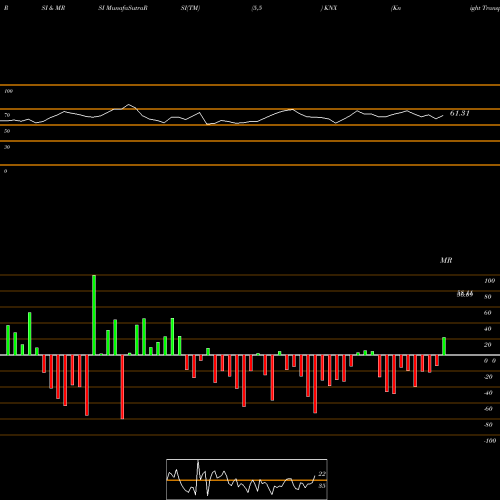Click the last green bar at the end of the MR histogram
This screenshot has width=500, height=500.
pos(444,346)
